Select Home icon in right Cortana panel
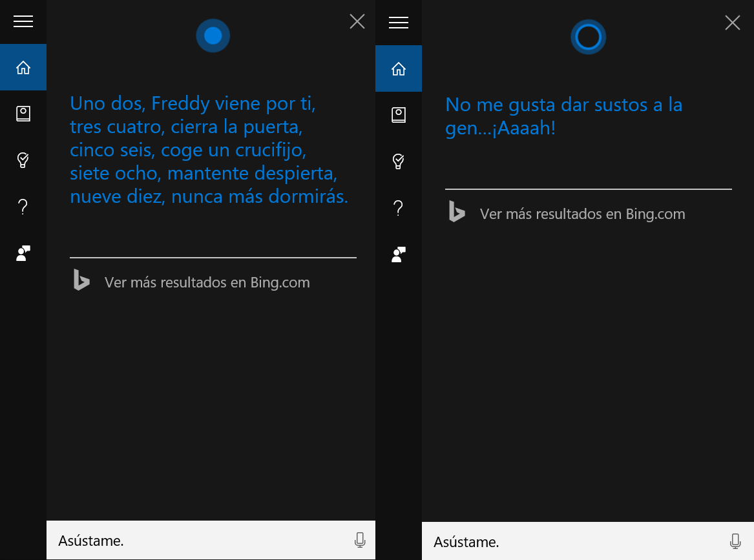This screenshot has height=560, width=754. 399,68
